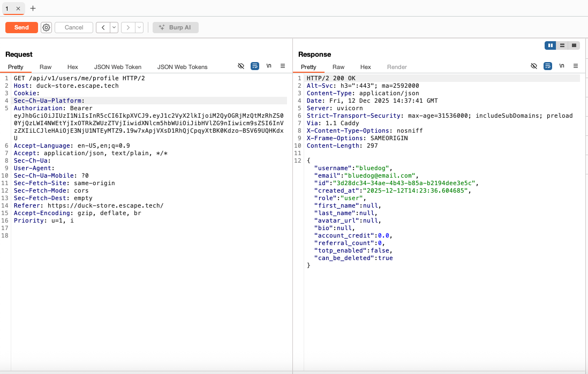
Task: Open the forward-navigation history dropdown
Action: coord(139,27)
